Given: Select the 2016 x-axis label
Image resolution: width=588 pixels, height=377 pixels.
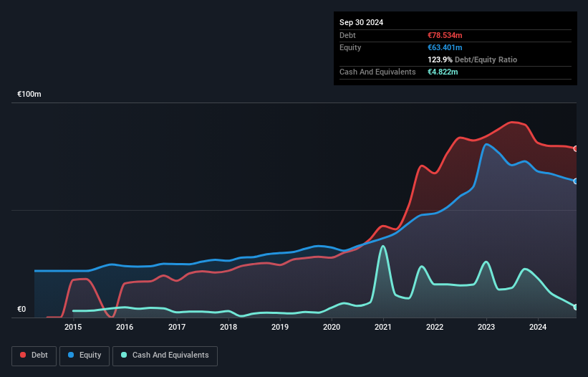Looking at the screenshot, I should click(125, 327).
